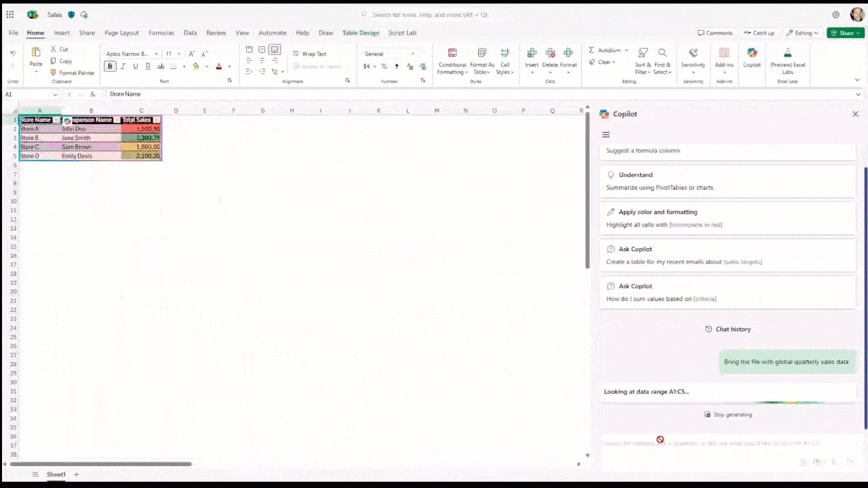Click the Cut scissors icon
This screenshot has width=868, height=488.
(54, 49)
